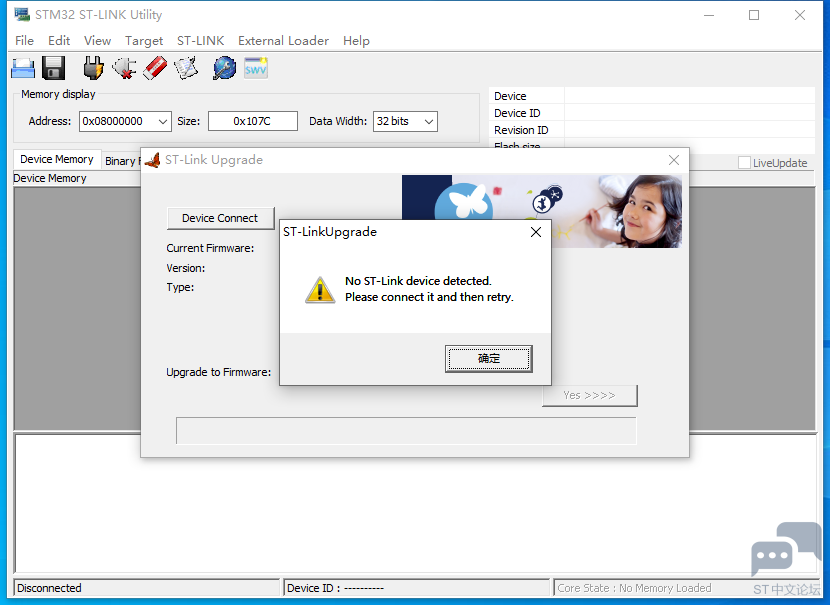The image size is (830, 605).
Task: Click the Device ID row in info panel
Action: [x=652, y=113]
